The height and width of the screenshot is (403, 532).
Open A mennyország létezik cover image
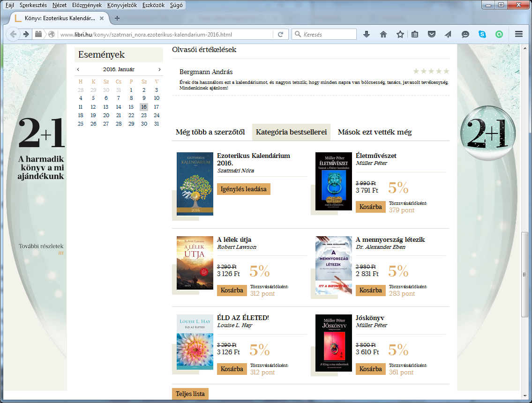[334, 265]
